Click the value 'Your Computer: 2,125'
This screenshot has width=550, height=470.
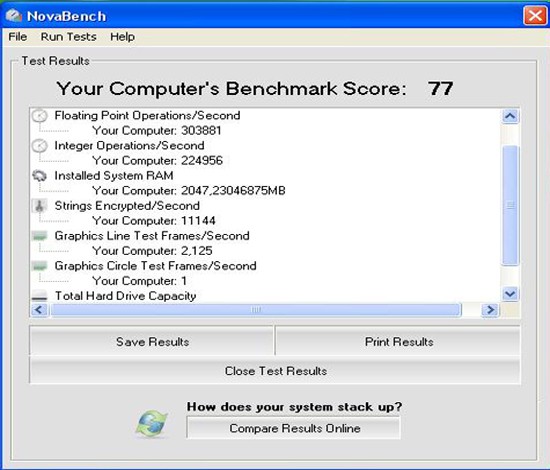152,251
